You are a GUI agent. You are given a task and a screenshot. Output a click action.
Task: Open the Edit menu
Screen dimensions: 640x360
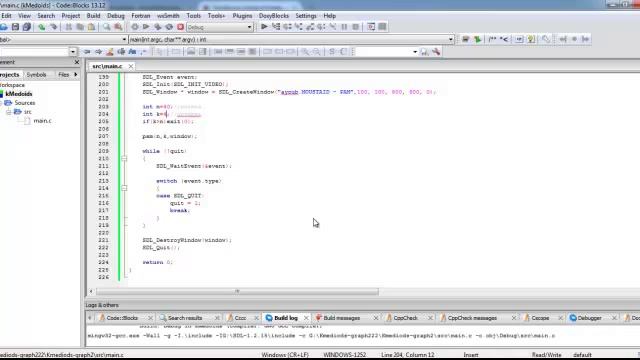tap(6, 16)
